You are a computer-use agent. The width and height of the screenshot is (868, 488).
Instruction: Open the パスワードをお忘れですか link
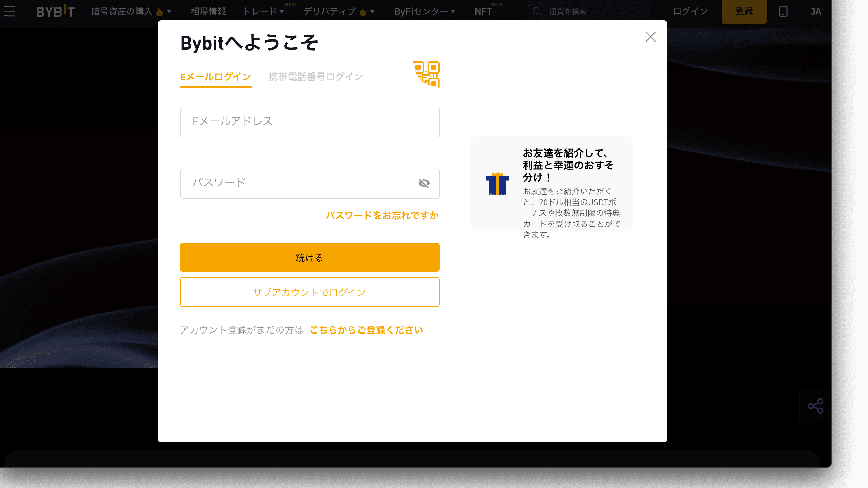pos(382,215)
